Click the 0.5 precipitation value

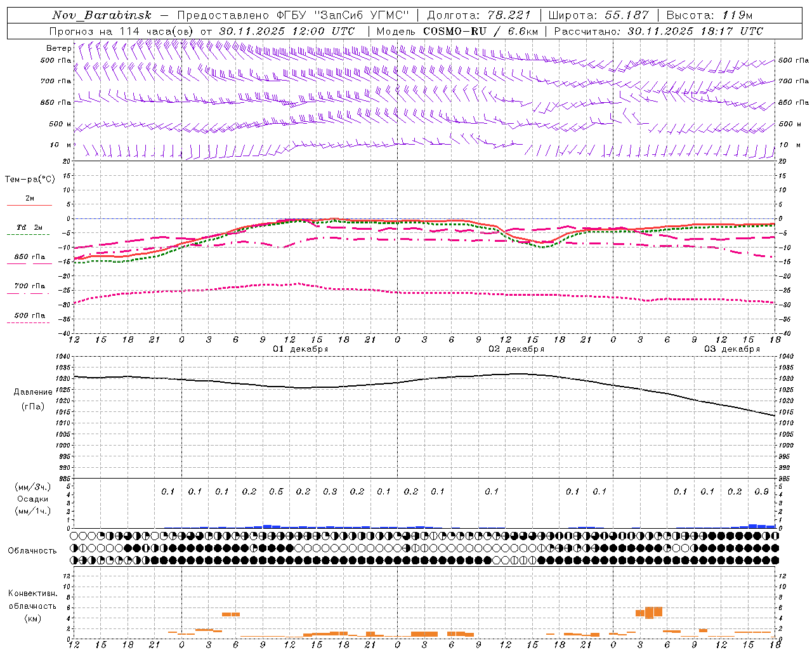click(276, 491)
